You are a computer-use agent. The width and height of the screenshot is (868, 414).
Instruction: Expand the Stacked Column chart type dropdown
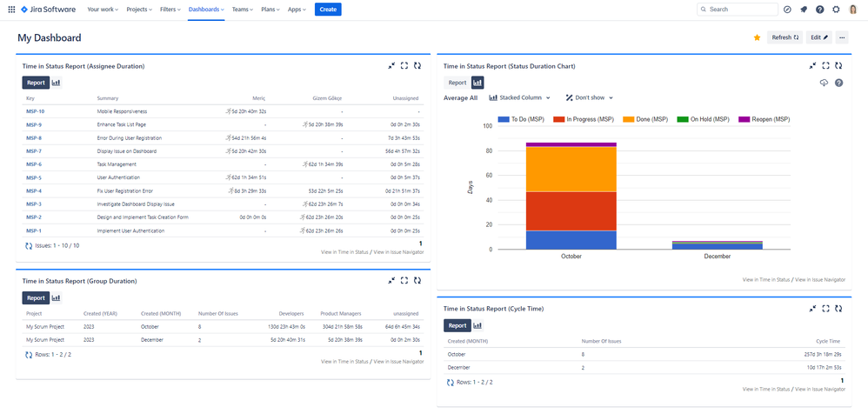[520, 98]
